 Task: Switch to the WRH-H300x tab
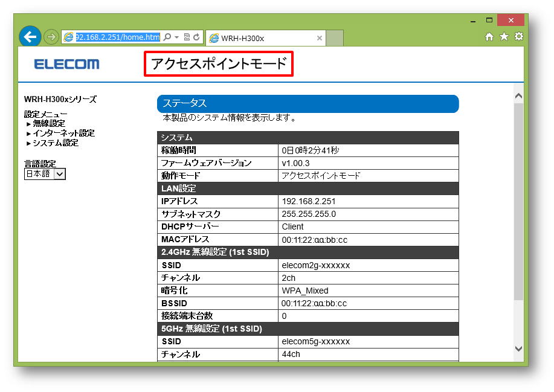pos(265,38)
